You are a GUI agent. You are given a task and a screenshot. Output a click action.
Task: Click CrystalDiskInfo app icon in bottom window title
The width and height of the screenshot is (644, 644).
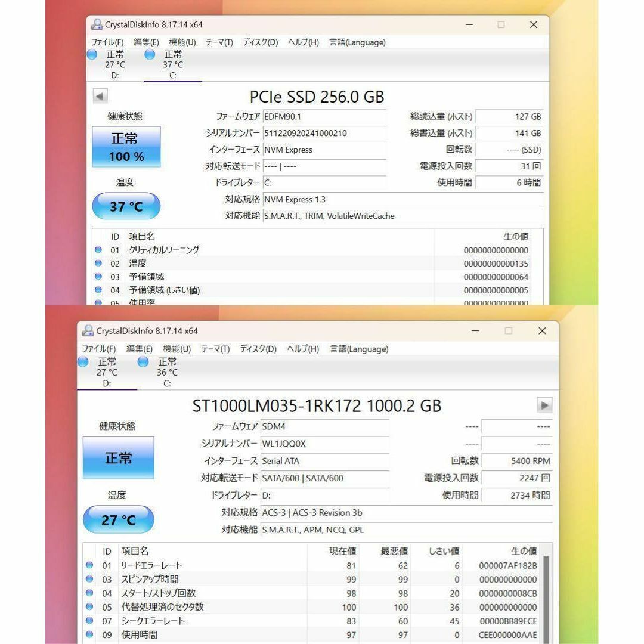click(x=88, y=330)
